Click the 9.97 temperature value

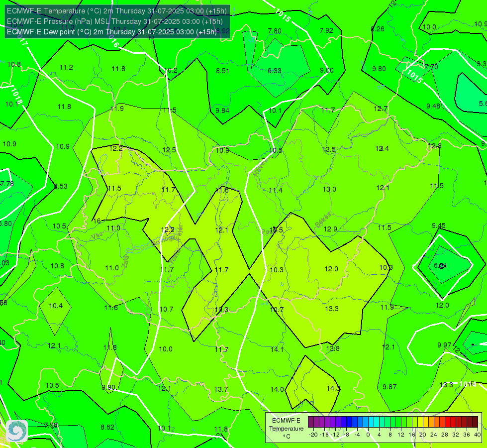(444, 345)
